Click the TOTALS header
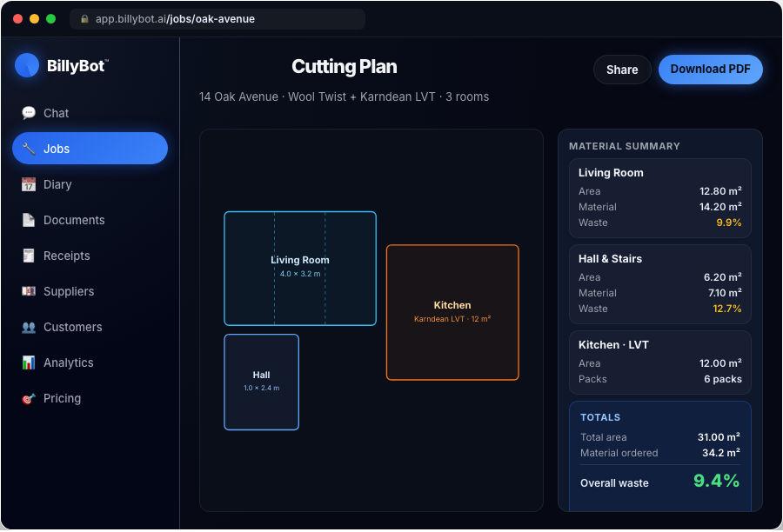Image resolution: width=783 pixels, height=532 pixels. (x=600, y=417)
